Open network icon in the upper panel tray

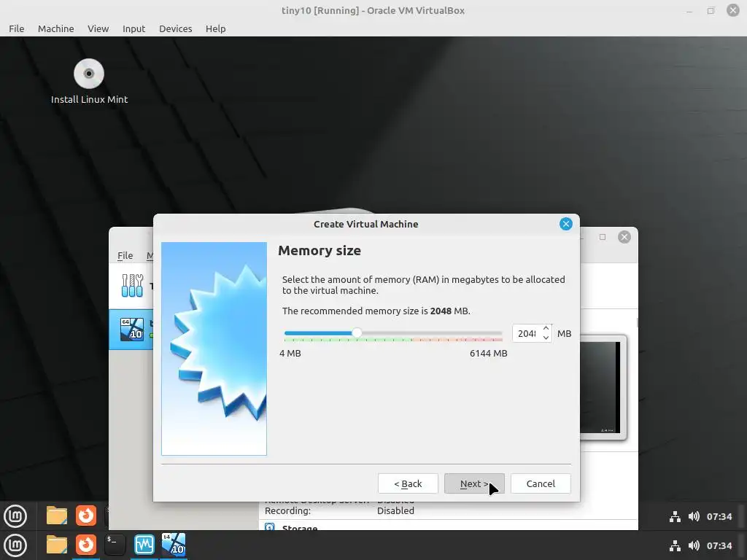pos(675,517)
